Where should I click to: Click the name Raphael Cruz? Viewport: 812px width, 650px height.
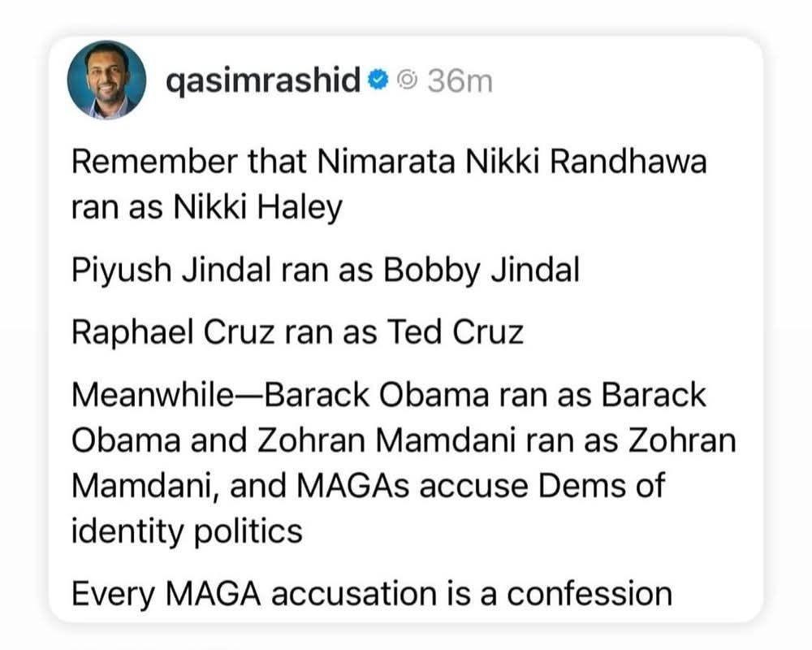[174, 332]
